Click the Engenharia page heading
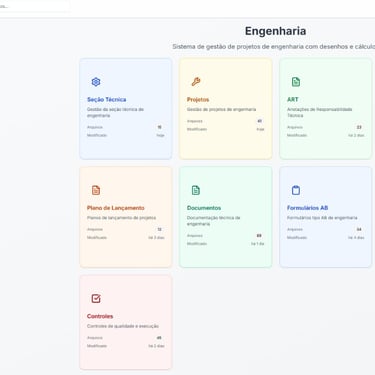Viewport: 375px width, 375px height. [x=275, y=31]
